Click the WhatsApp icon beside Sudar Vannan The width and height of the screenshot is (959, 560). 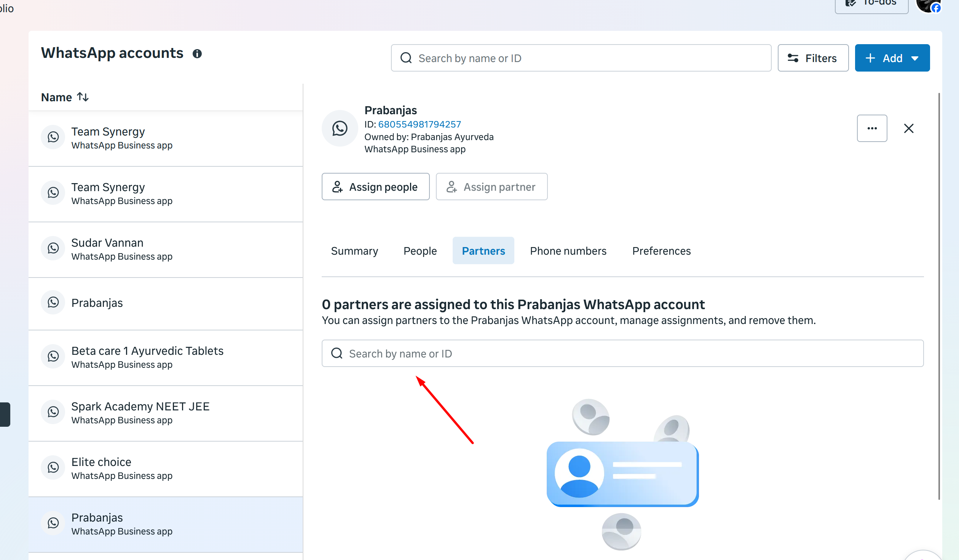click(53, 248)
